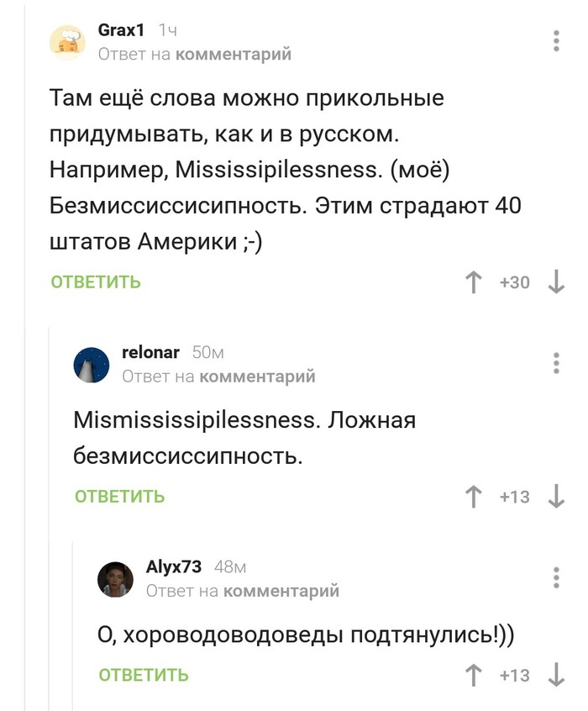Upvote Alyx73's comment

475,675
